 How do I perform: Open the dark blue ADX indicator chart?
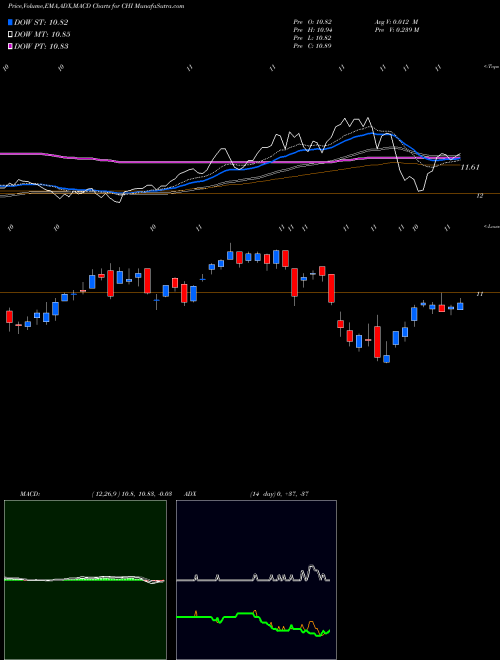click(256, 580)
